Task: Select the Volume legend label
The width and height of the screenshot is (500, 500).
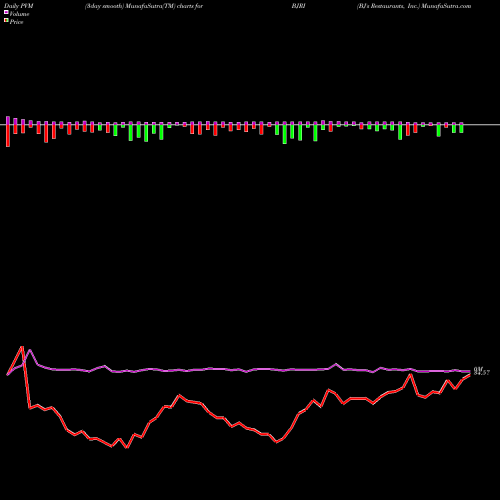Action: tap(19, 14)
